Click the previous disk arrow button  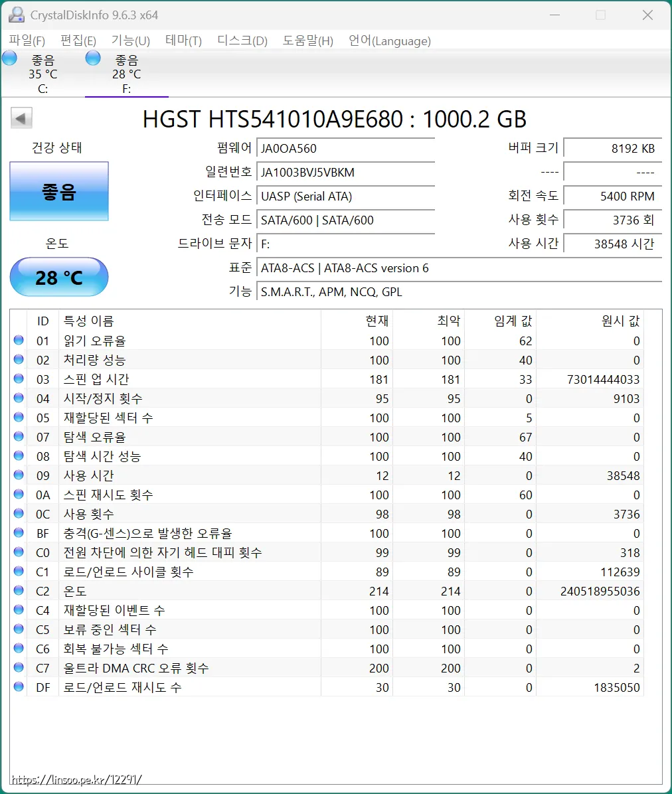[21, 118]
